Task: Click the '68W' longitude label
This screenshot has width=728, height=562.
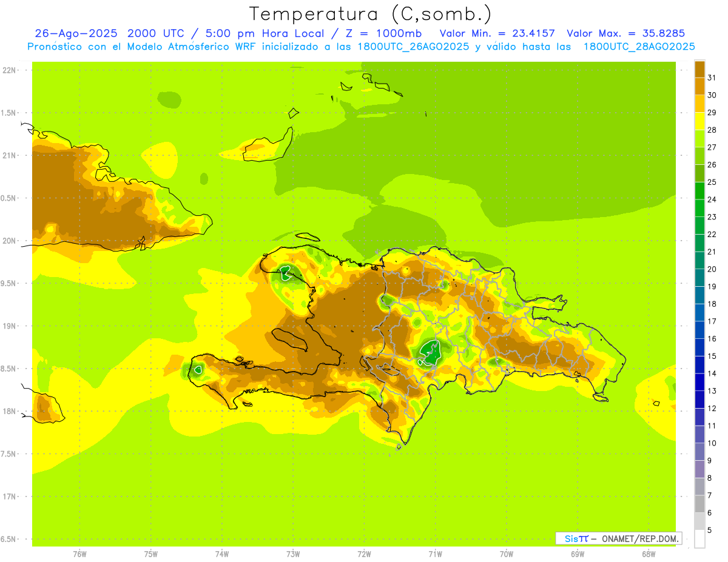Action: (x=649, y=554)
